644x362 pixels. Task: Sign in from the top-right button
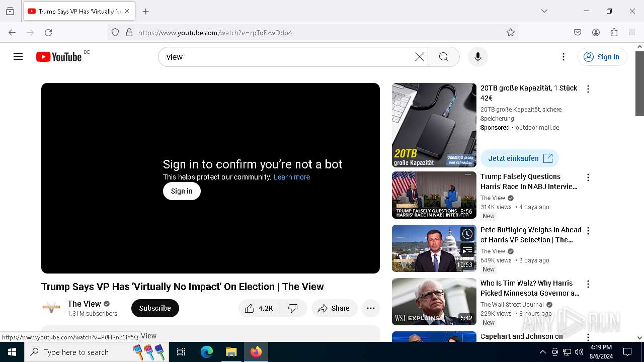(x=602, y=57)
